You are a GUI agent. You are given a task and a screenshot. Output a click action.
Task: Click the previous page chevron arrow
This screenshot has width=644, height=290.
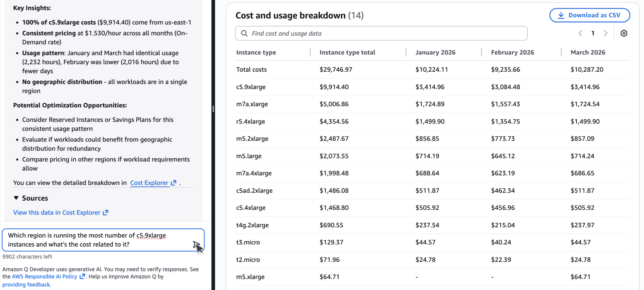tap(580, 33)
